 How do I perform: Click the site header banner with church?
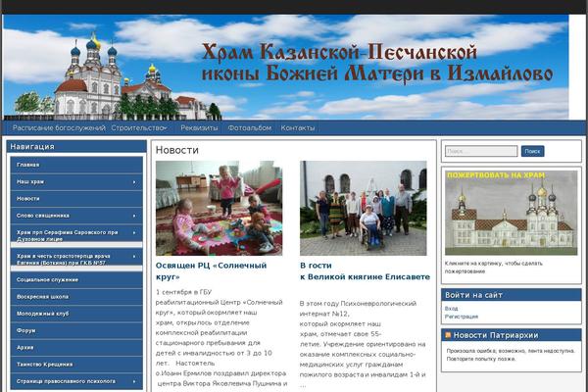point(286,68)
